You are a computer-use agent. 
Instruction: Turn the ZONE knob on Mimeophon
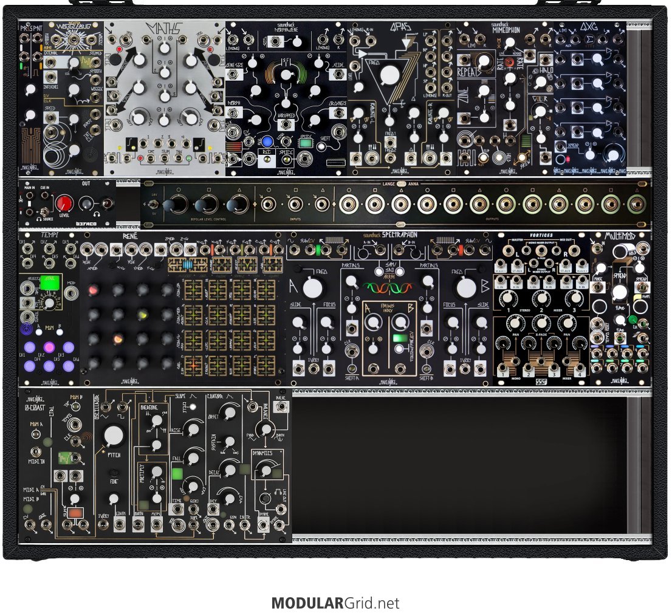coord(484,91)
